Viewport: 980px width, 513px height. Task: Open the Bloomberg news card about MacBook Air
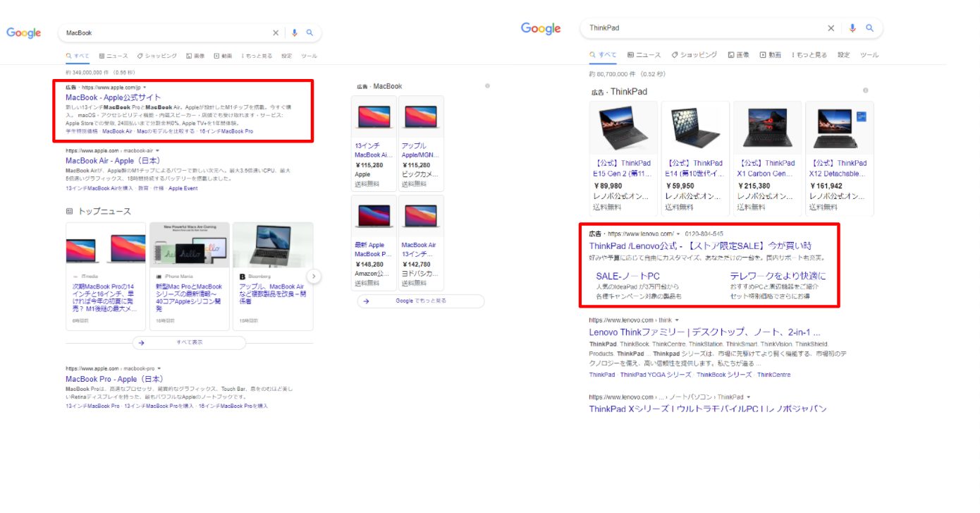pos(273,276)
